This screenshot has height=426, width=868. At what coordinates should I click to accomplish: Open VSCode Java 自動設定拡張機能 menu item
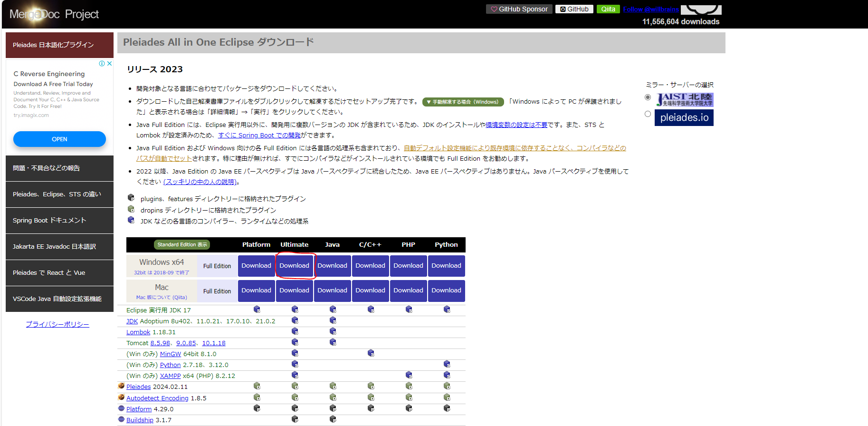pos(59,299)
